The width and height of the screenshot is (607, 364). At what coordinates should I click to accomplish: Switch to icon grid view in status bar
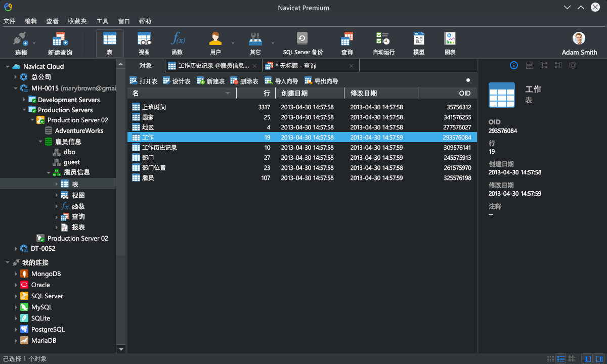(x=550, y=358)
